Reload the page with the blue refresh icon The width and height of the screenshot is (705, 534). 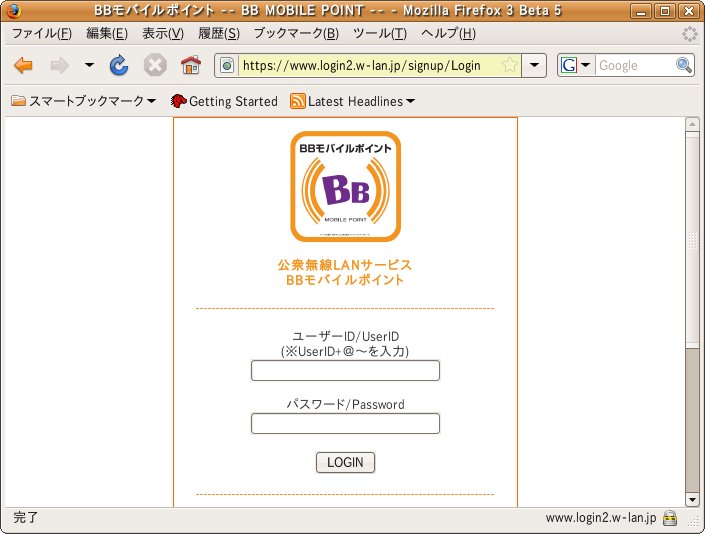point(119,66)
